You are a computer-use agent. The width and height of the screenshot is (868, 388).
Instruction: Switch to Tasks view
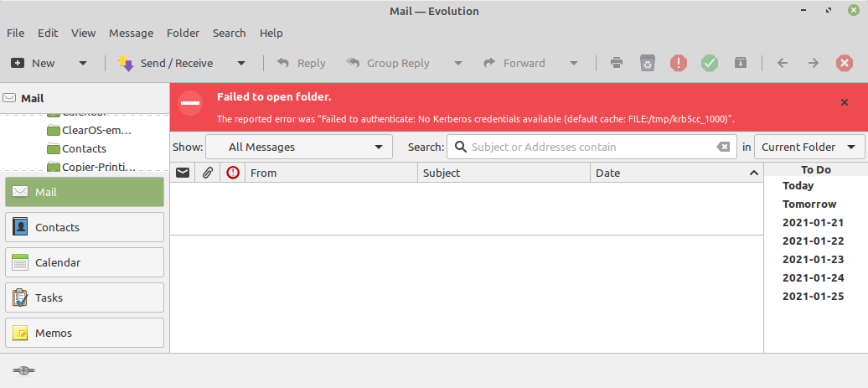point(85,297)
